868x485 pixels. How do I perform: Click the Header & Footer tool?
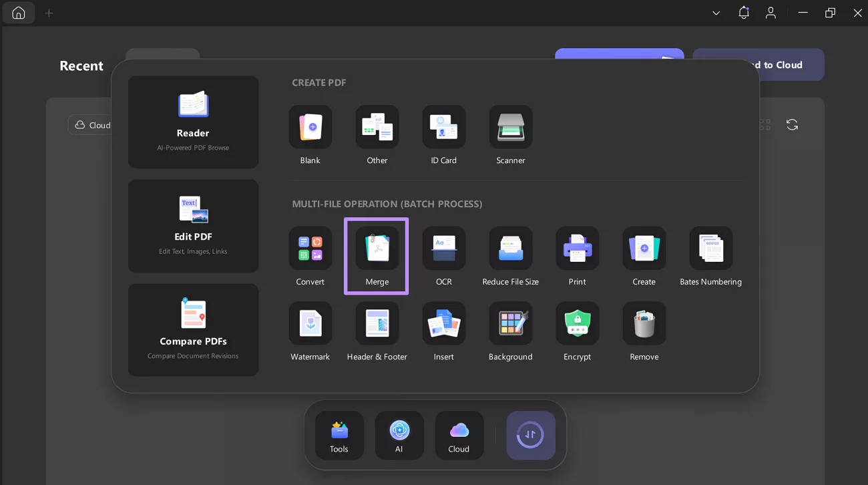pyautogui.click(x=377, y=324)
